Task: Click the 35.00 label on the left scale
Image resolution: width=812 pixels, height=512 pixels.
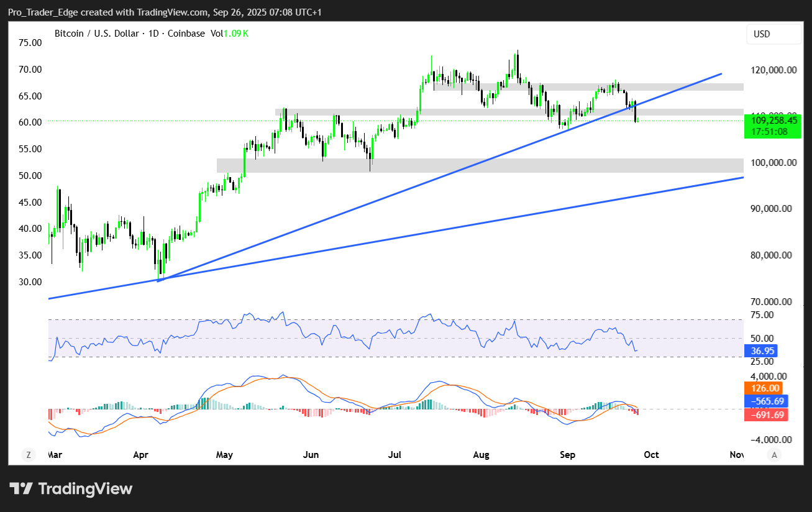Action: 30,255
